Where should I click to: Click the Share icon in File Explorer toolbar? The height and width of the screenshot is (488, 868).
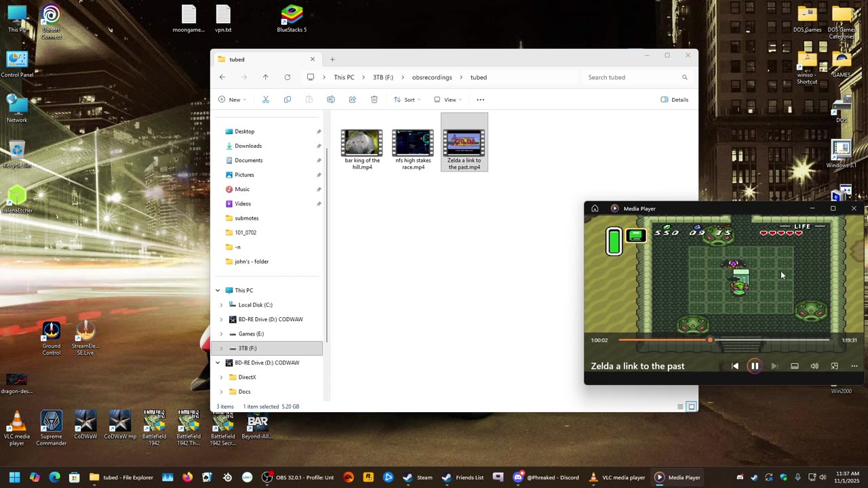coord(353,100)
